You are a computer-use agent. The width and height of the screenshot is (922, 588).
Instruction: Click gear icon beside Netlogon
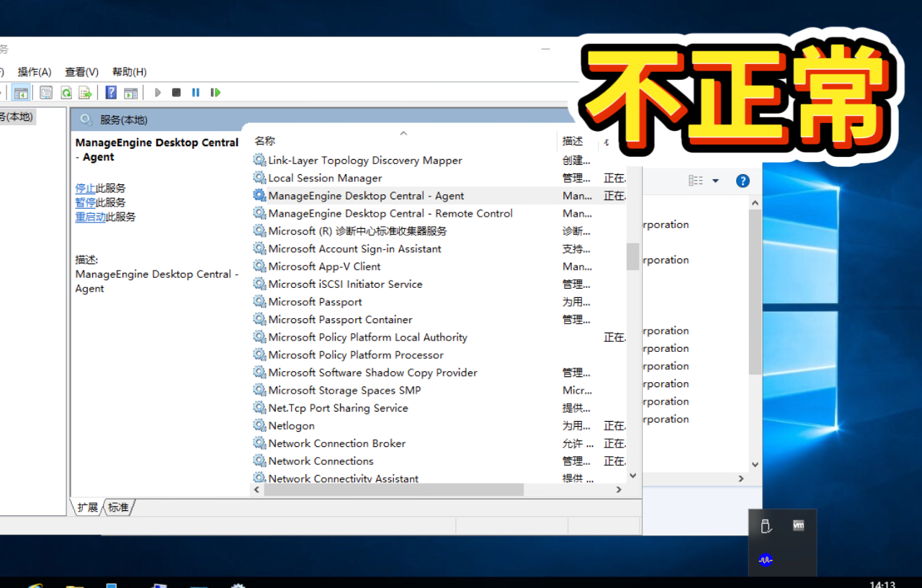[259, 425]
